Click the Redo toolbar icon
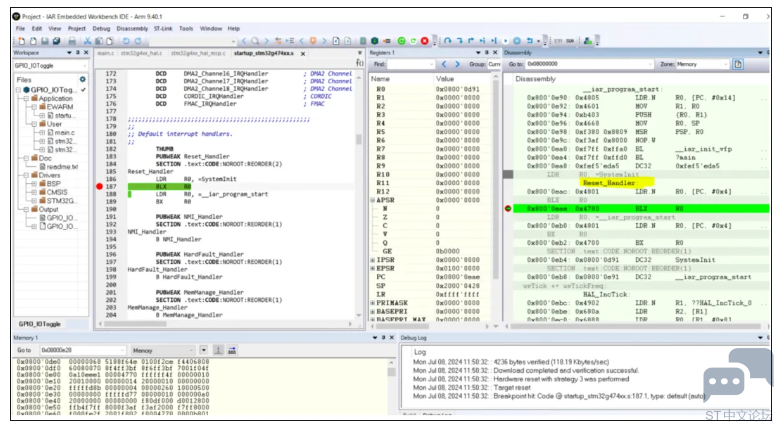Viewport: 782px width, 431px height. [138, 41]
